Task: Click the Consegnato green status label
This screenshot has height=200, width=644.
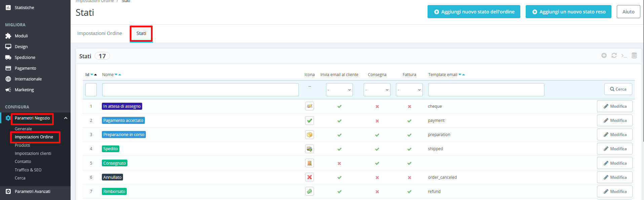Action: pyautogui.click(x=115, y=163)
